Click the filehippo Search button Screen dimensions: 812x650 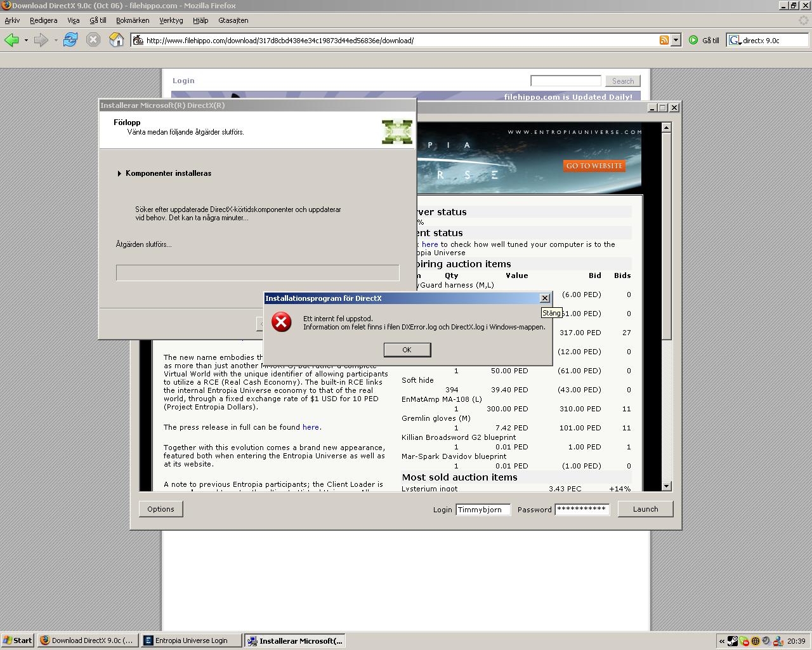(622, 81)
